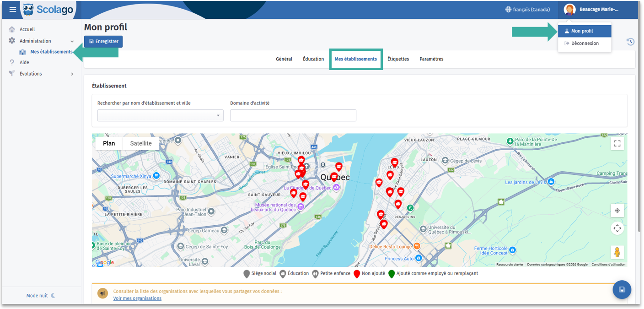Click the Les jardins de Lévis marker

551,182
